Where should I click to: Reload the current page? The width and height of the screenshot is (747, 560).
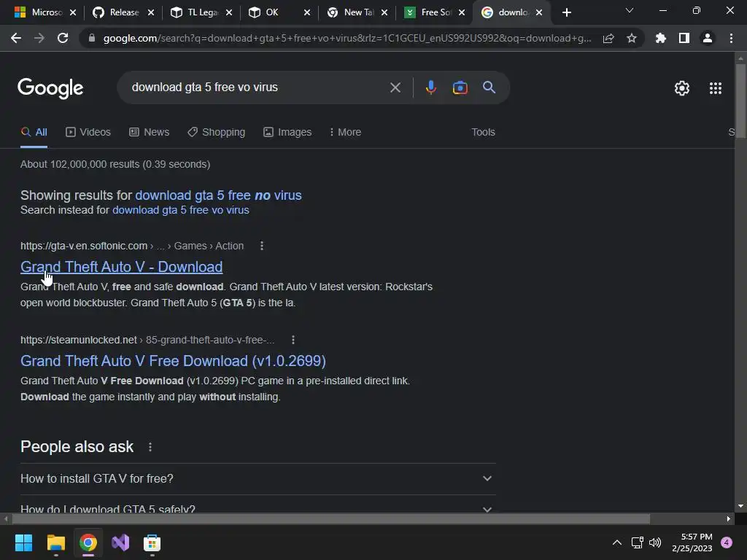pyautogui.click(x=63, y=38)
